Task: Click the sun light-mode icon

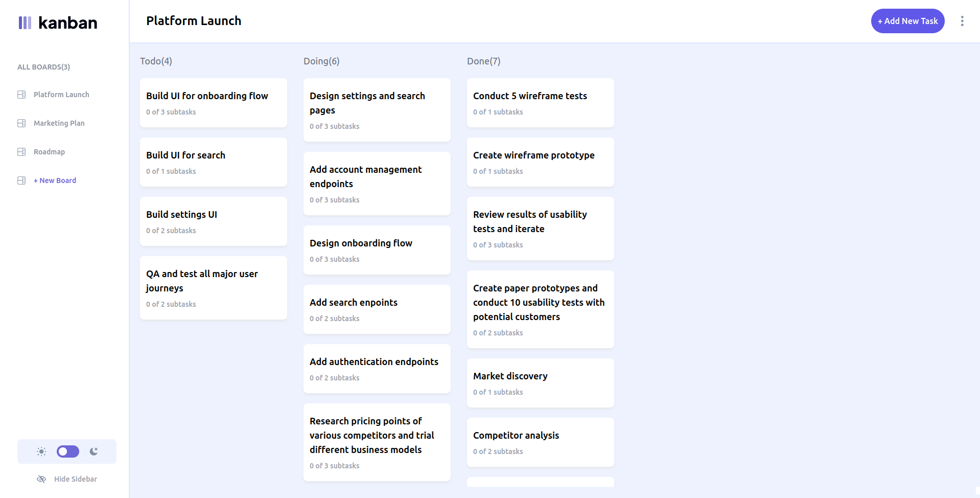Action: pyautogui.click(x=41, y=451)
